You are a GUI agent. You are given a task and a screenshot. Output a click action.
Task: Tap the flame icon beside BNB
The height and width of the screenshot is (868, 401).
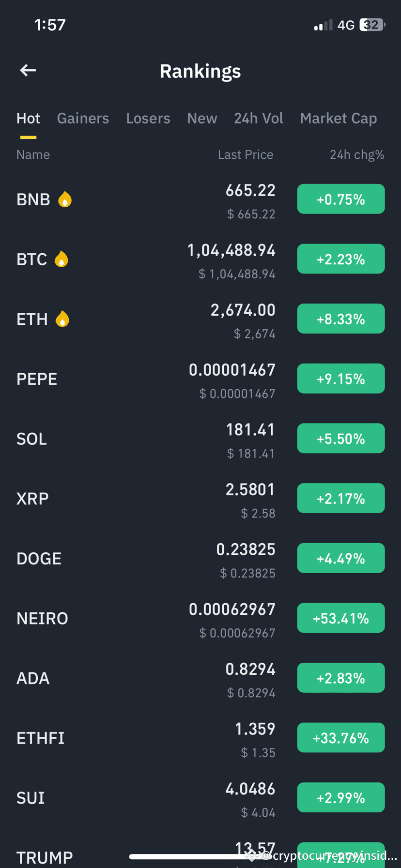click(x=65, y=199)
